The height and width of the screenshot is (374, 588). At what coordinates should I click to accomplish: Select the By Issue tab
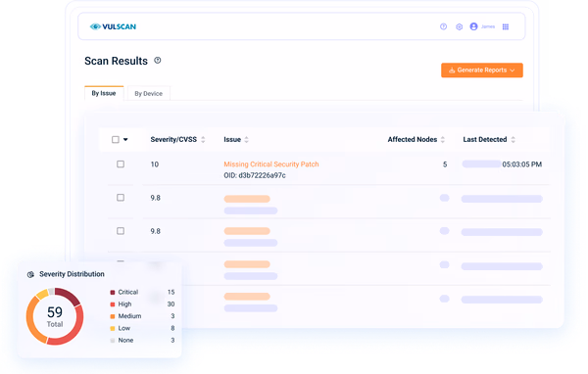point(104,93)
